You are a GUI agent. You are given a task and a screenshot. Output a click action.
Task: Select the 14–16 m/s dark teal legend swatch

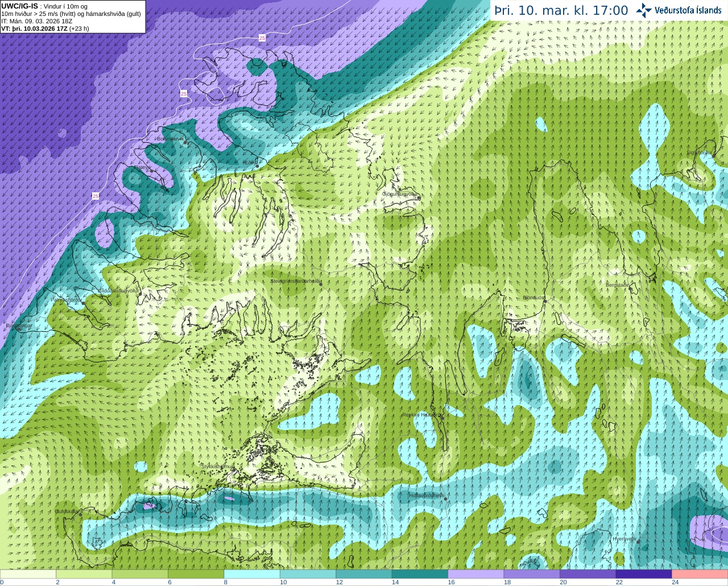420,573
